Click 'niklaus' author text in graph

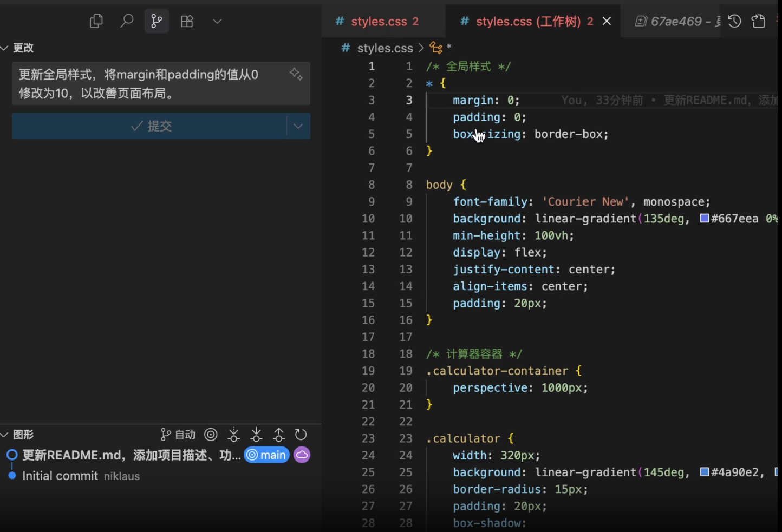[x=122, y=476]
